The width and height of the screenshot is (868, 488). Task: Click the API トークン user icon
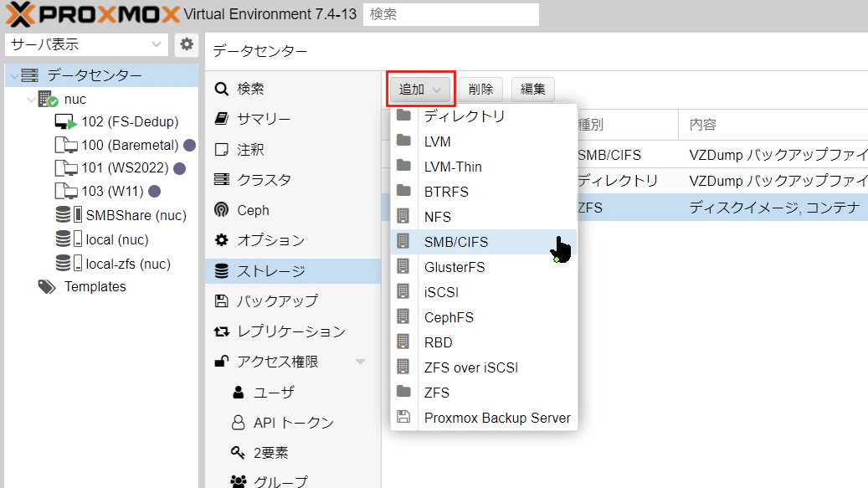point(238,423)
